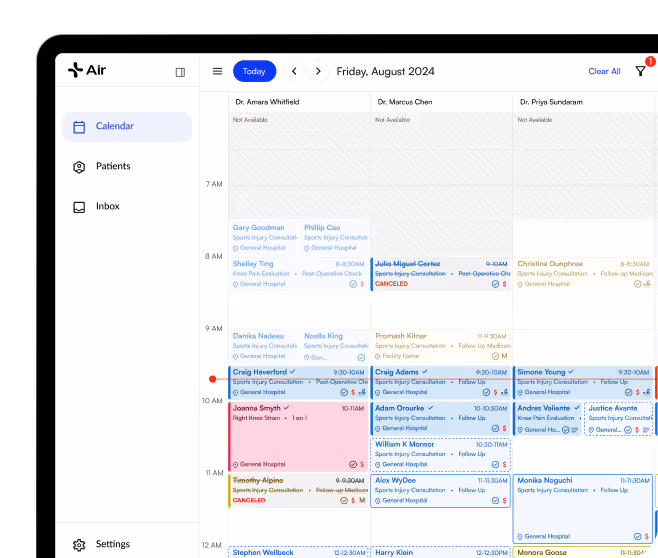Click CANCELED label on Julio Miguel Cortez
658x558 pixels.
point(391,284)
